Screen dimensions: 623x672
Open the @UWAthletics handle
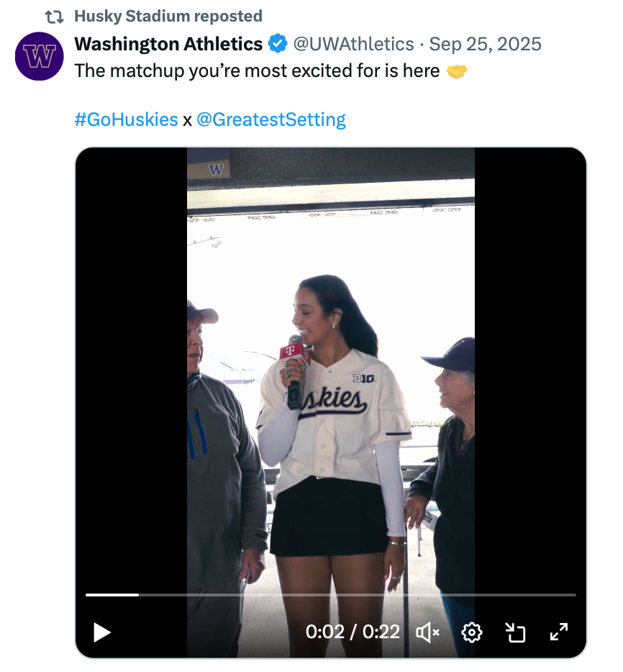(353, 44)
